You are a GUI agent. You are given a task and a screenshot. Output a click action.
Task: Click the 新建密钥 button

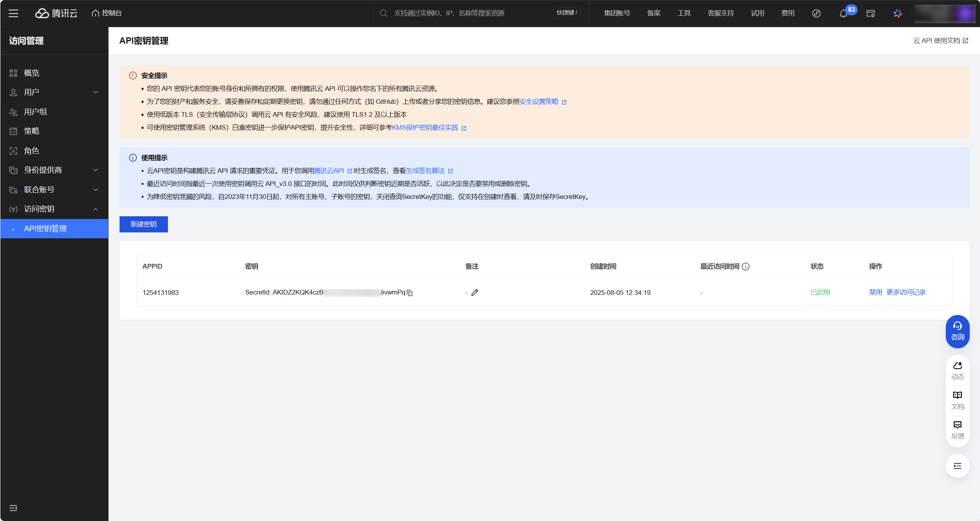click(144, 224)
